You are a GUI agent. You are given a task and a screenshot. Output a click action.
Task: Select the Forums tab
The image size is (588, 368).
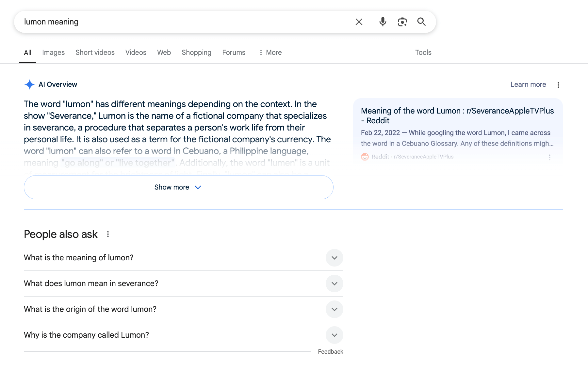pyautogui.click(x=234, y=53)
